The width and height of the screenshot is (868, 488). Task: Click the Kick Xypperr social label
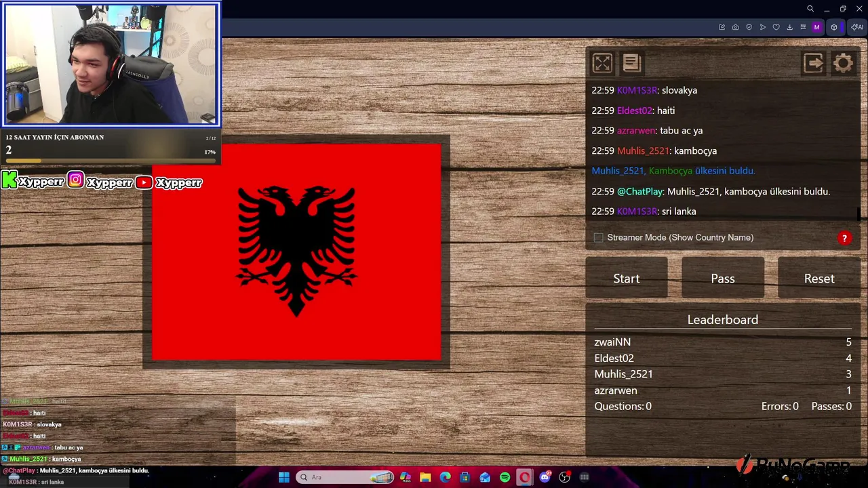click(33, 181)
